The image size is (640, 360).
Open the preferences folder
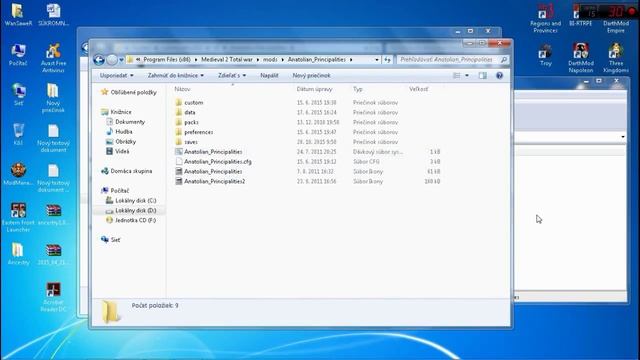[198, 132]
